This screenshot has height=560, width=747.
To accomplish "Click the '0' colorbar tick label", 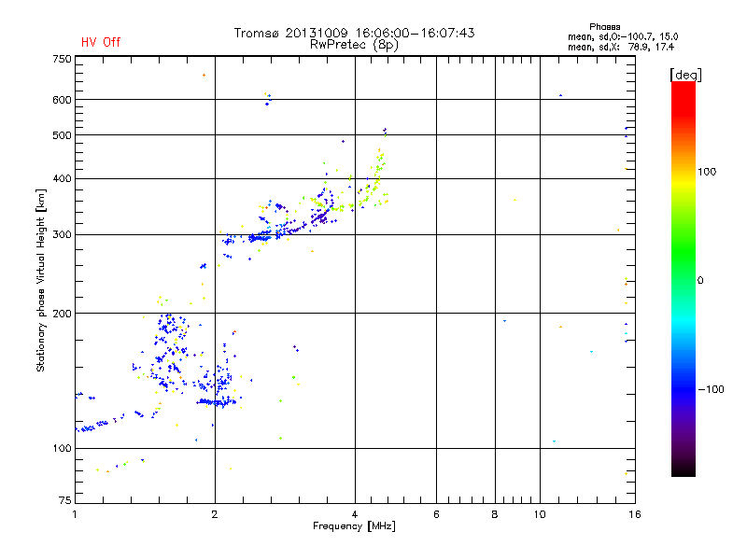I will tap(700, 281).
